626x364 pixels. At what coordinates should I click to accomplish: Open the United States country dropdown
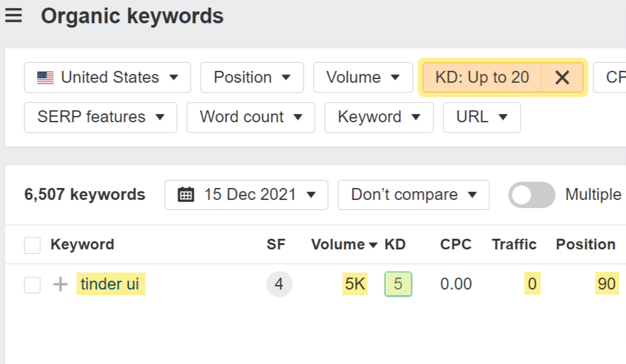107,78
